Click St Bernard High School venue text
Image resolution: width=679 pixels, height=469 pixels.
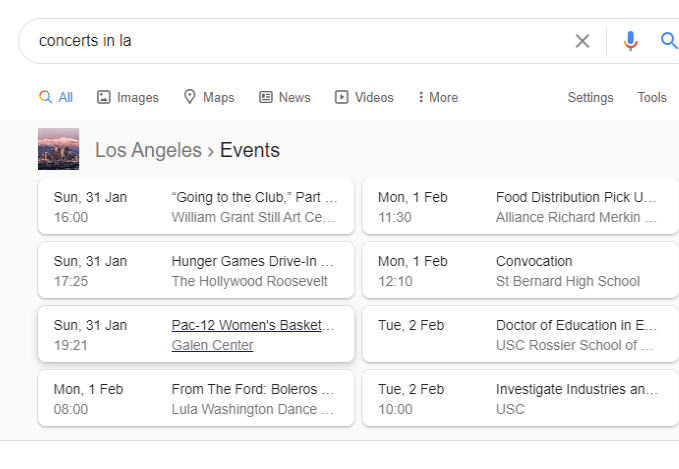click(568, 281)
